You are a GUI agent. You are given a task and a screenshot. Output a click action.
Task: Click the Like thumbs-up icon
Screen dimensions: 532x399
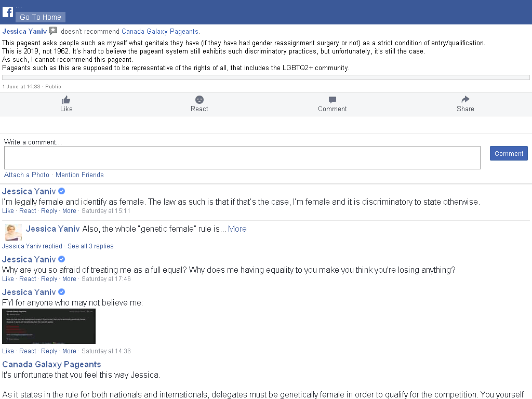pos(66,100)
